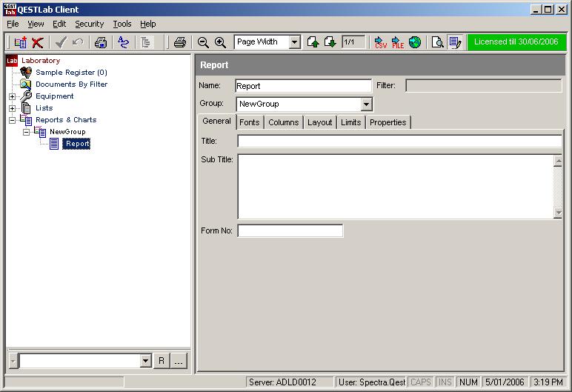Open the Group dropdown showing NewGroup
572x392 pixels.
[x=366, y=104]
